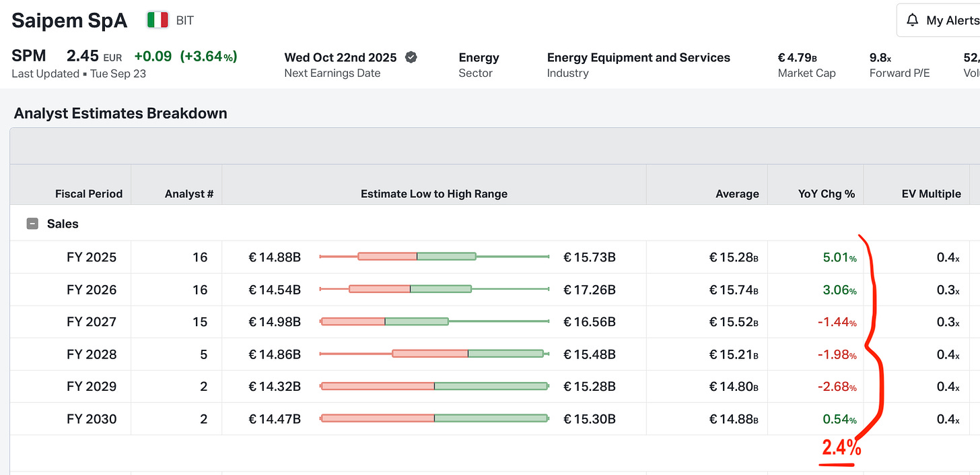Select the FY 2026 fiscal period row label
The image size is (980, 475).
pos(92,290)
